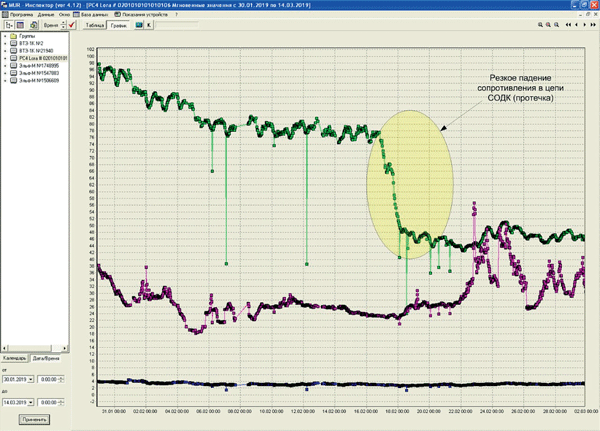Screen dimensions: 600x431
Task: Jump to chart start with double-left arrow
Action: pos(568,25)
